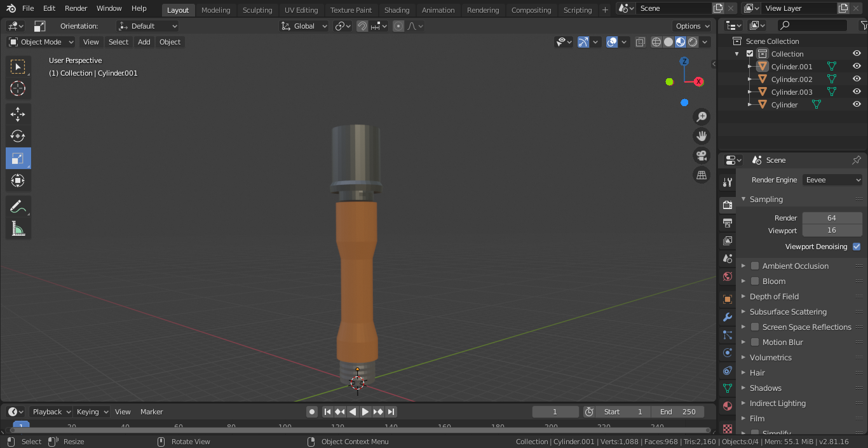This screenshot has height=448, width=868.
Task: Click the Options button in viewport header
Action: click(x=692, y=26)
